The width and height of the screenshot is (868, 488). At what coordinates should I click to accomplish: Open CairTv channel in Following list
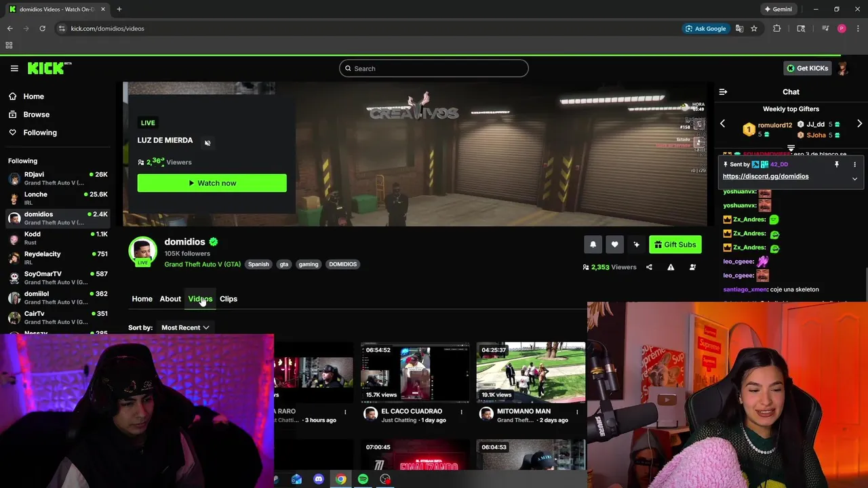coord(58,317)
